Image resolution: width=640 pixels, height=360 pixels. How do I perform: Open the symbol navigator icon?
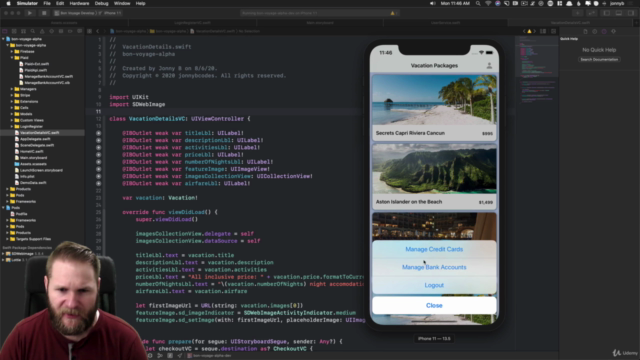point(23,31)
